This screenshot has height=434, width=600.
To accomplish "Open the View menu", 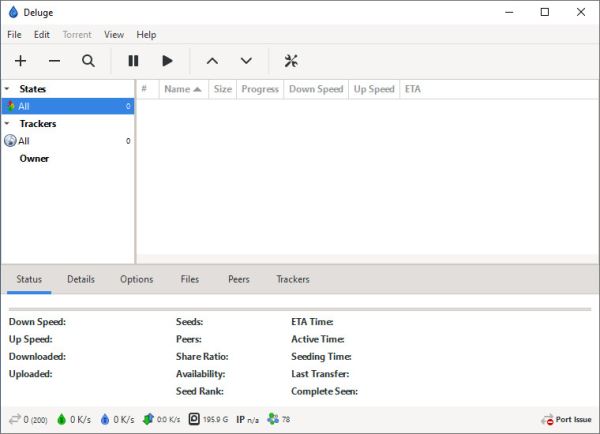I will (114, 35).
